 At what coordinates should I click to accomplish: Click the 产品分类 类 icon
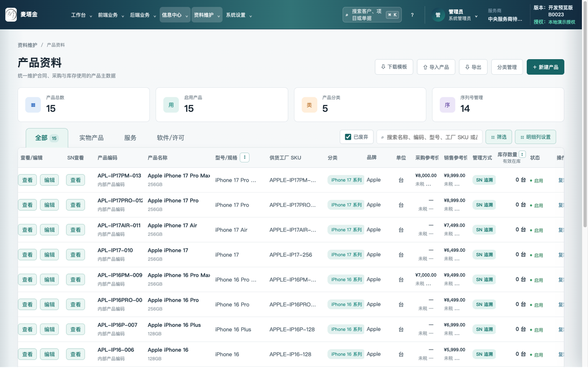(x=309, y=105)
